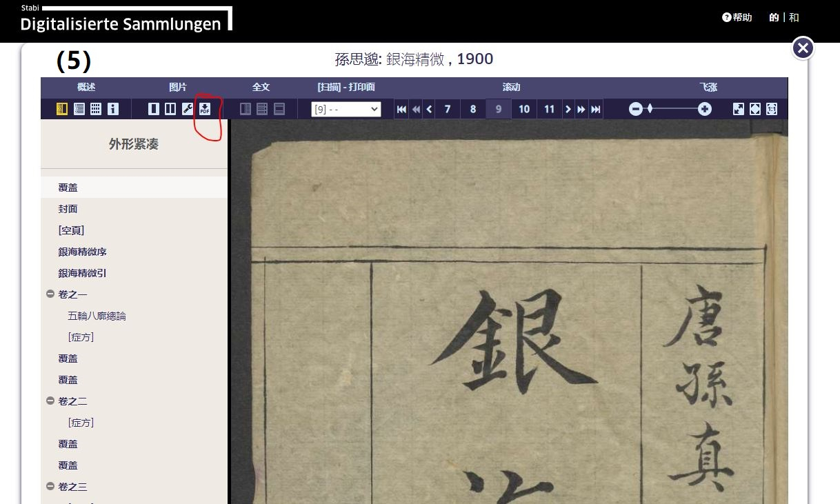840x504 pixels.
Task: Click the zoom out minus button
Action: point(636,109)
